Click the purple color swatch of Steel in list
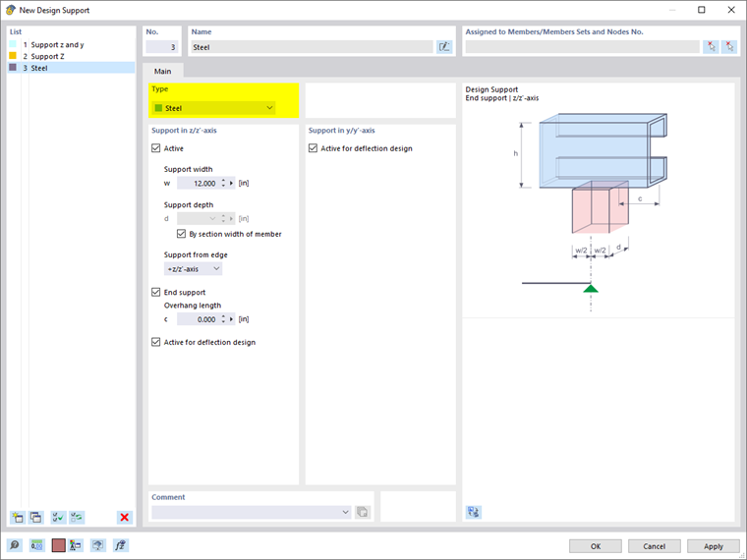747x560 pixels. (x=13, y=68)
